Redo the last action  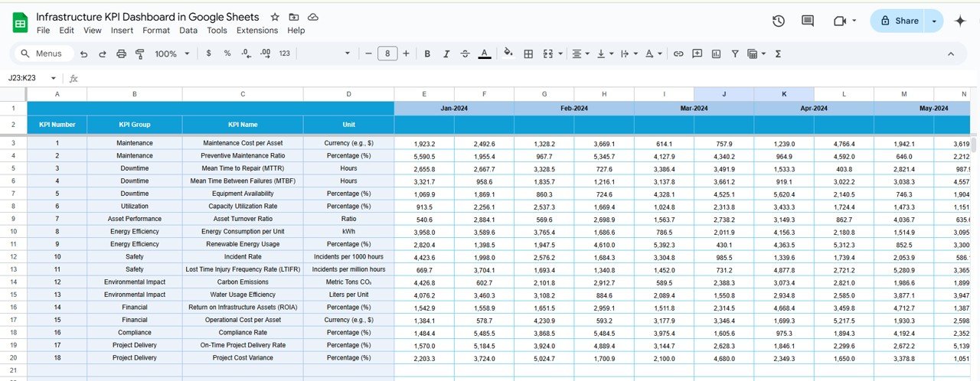[x=102, y=54]
